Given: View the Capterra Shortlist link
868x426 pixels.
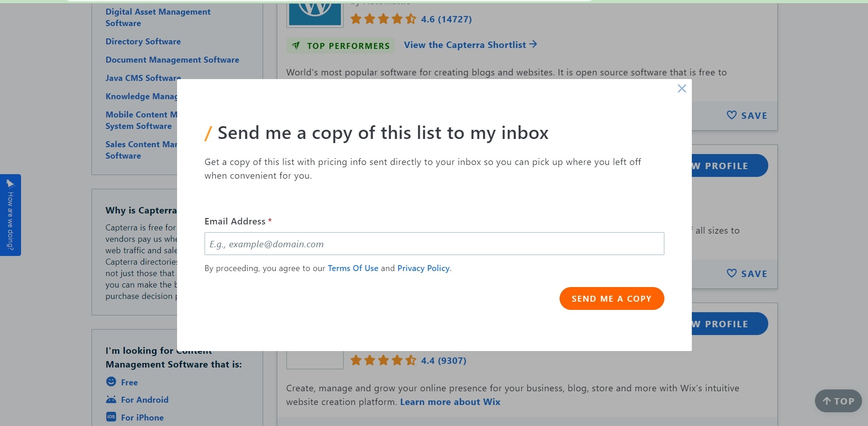Looking at the screenshot, I should click(470, 45).
